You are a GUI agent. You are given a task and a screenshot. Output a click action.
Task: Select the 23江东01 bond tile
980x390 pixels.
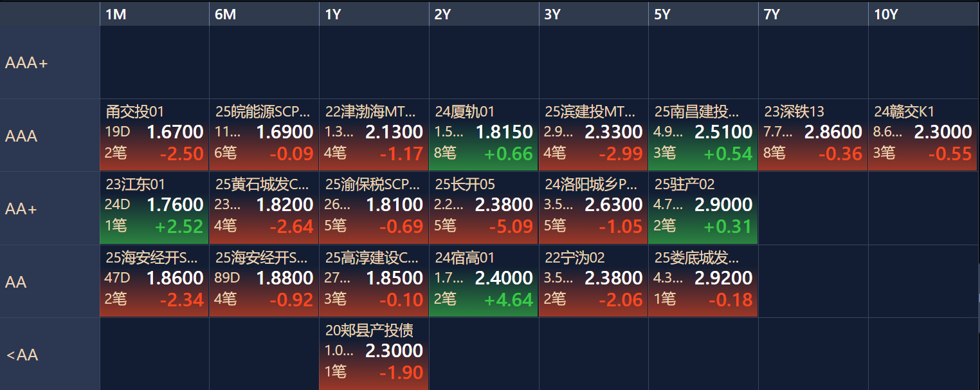[154, 207]
